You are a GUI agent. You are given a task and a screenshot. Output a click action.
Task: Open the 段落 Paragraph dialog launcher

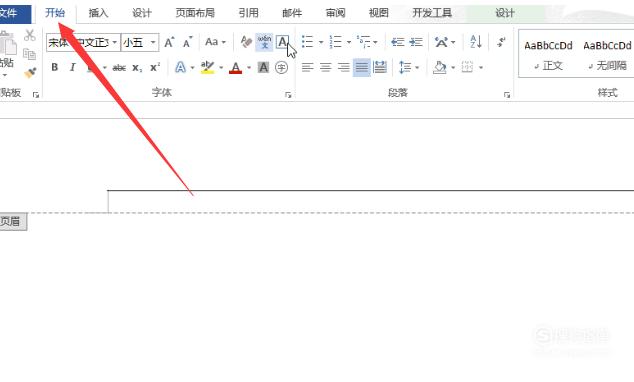pos(507,95)
